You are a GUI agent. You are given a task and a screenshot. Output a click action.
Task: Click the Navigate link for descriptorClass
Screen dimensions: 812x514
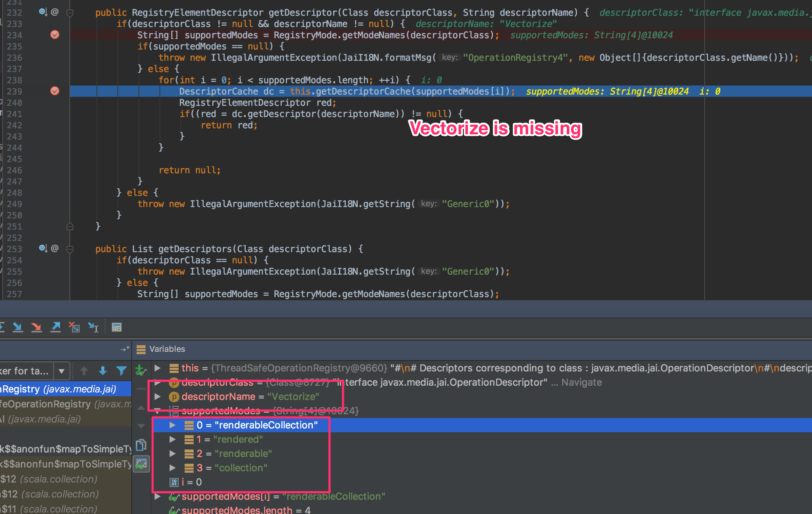click(582, 382)
